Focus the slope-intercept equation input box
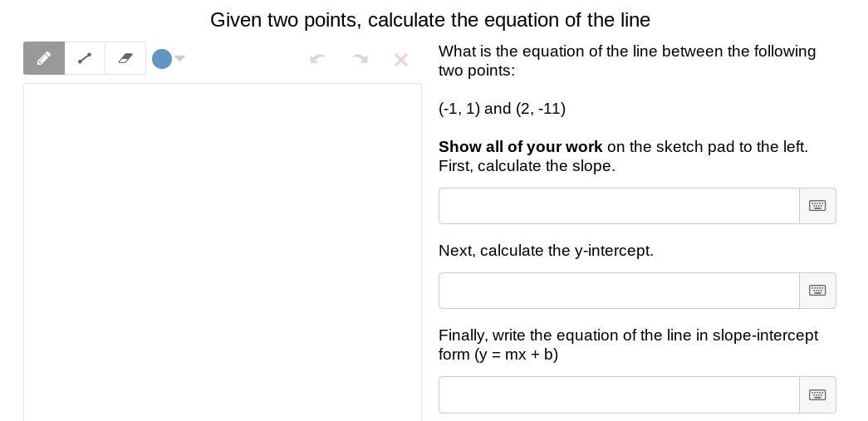Image resolution: width=868 pixels, height=421 pixels. [x=619, y=395]
